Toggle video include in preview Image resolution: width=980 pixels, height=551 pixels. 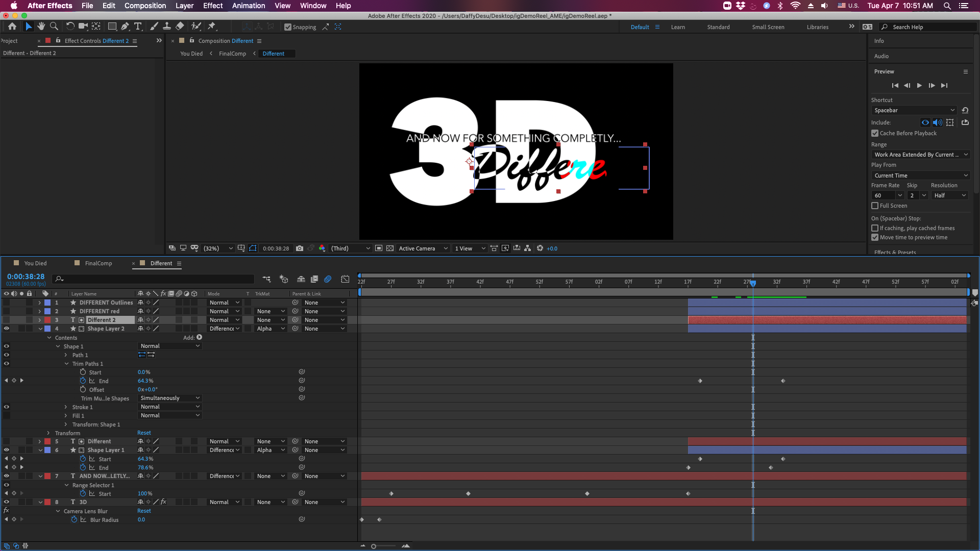pyautogui.click(x=925, y=122)
